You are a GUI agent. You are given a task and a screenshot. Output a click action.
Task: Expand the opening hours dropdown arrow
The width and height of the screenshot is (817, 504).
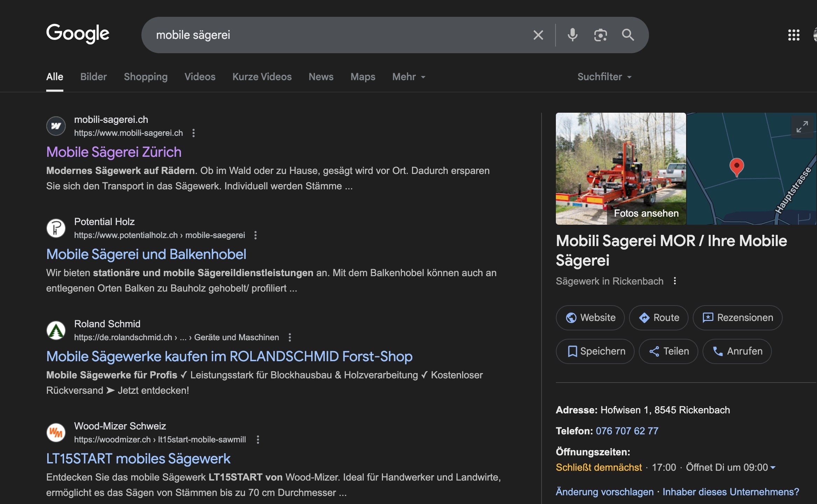[x=773, y=468]
